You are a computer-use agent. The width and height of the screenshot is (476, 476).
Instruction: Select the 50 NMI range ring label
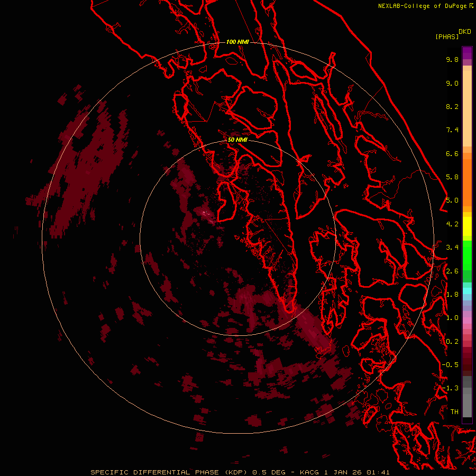(237, 140)
